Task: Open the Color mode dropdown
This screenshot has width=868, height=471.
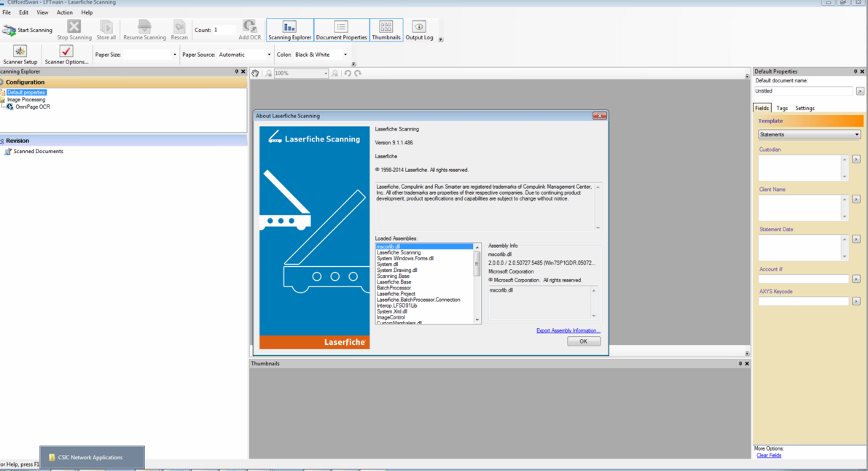Action: [321, 55]
